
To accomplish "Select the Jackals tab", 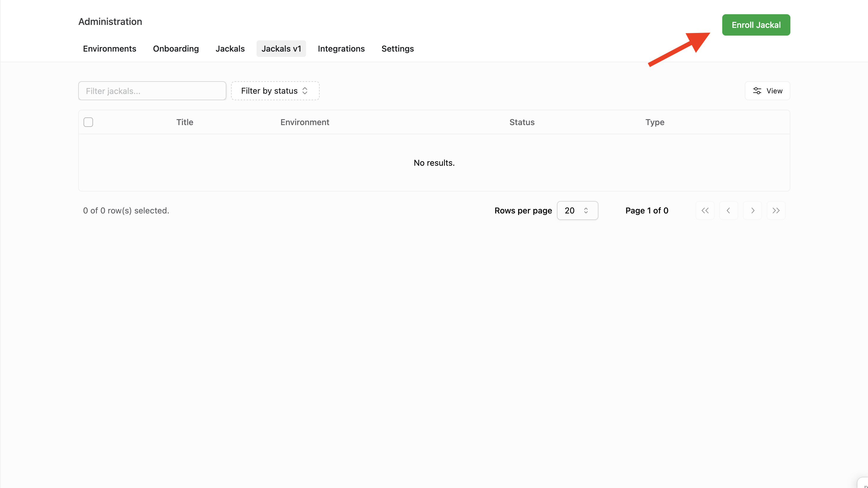I will [230, 49].
